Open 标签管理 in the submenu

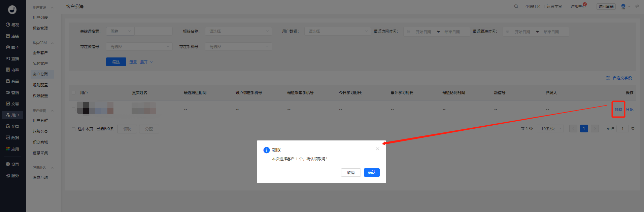tap(40, 28)
